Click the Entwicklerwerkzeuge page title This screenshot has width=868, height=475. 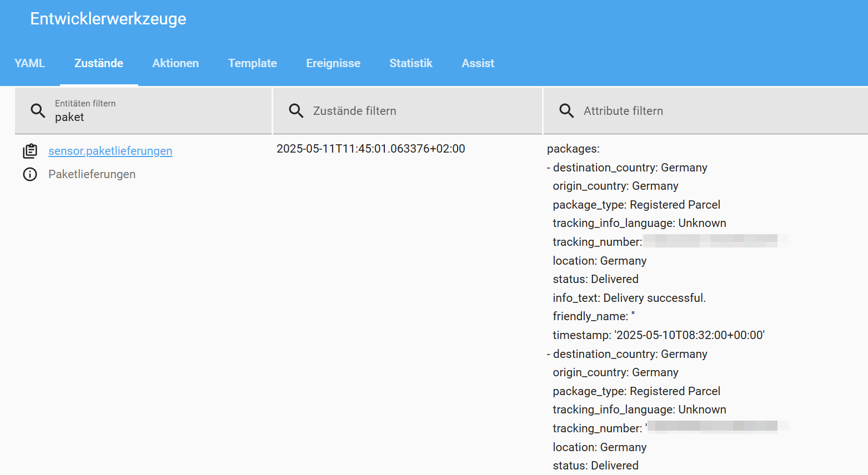pos(108,19)
